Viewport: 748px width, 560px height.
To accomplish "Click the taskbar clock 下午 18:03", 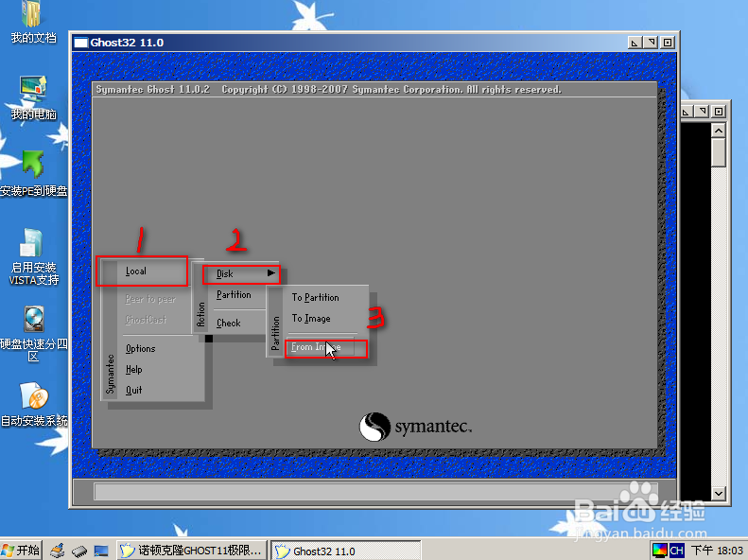I will 717,551.
